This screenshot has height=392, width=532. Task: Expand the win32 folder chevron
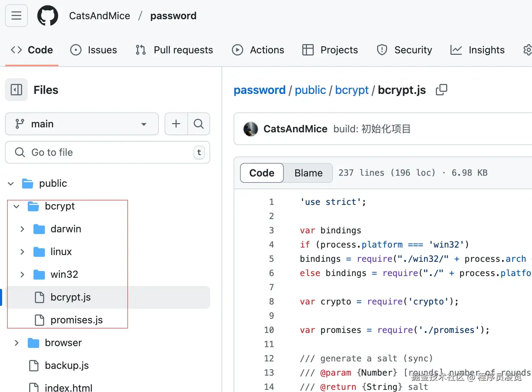(22, 274)
